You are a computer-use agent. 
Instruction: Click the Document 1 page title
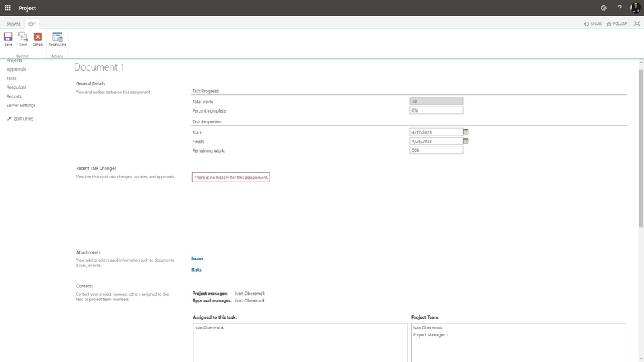point(99,67)
